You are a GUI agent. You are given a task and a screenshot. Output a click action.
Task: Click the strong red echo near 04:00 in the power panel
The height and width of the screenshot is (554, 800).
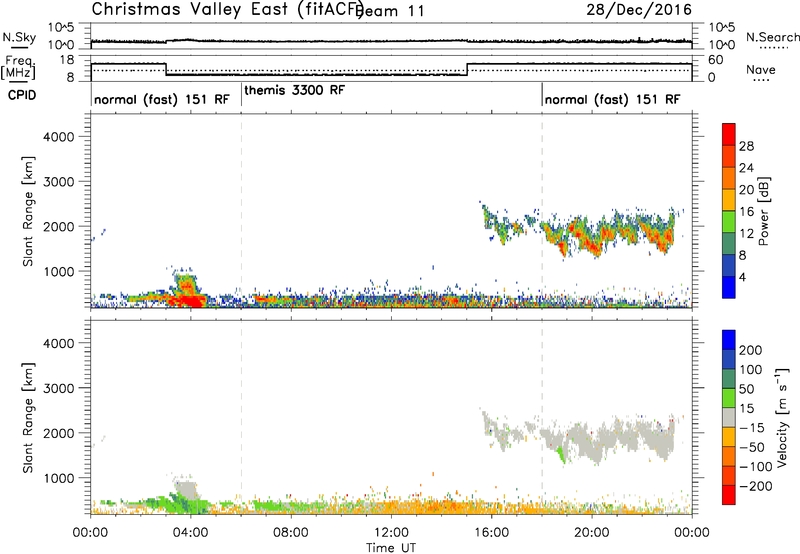coord(189,300)
